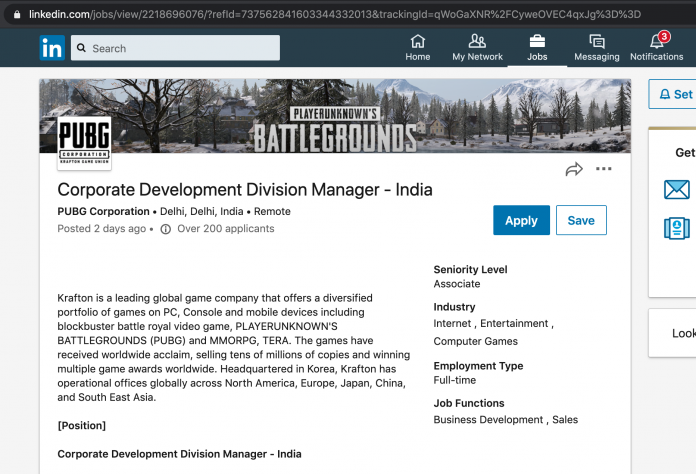
Task: Open My Network page
Action: point(478,47)
